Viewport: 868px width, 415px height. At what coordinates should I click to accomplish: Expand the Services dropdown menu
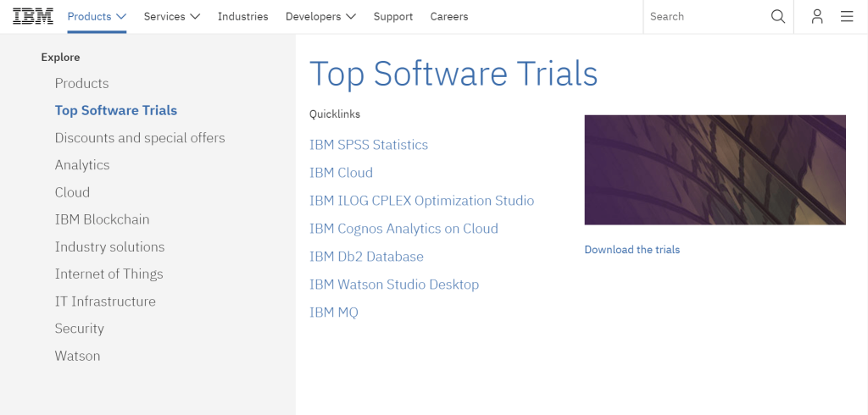pos(171,17)
